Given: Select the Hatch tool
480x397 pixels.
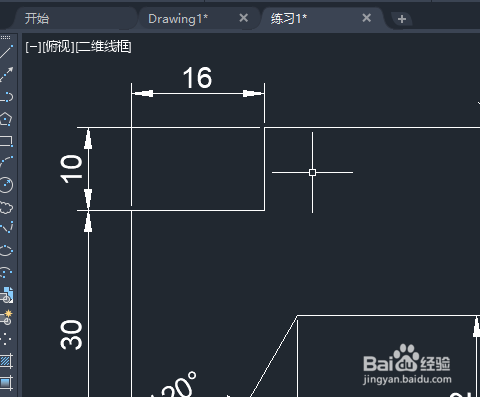Looking at the screenshot, I should click(7, 361).
